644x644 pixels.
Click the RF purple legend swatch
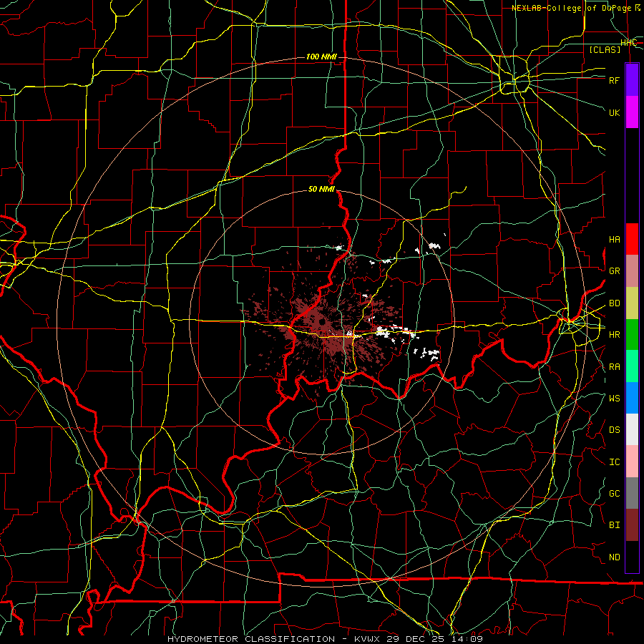pos(632,80)
